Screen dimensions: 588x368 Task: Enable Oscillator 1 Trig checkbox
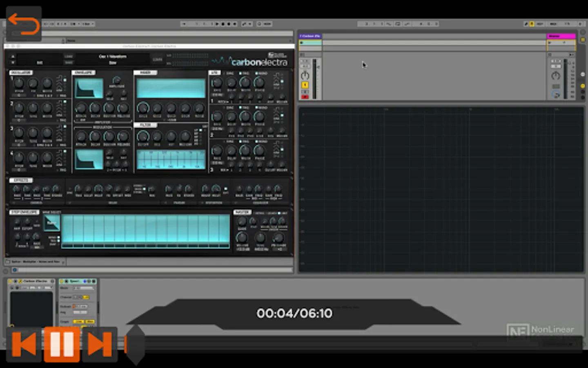tap(62, 96)
